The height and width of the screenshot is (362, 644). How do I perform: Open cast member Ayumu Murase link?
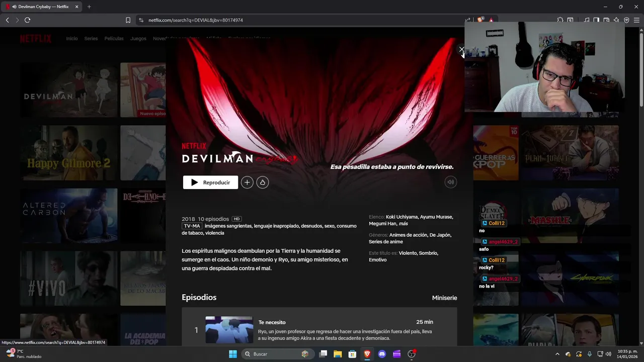pos(436,217)
